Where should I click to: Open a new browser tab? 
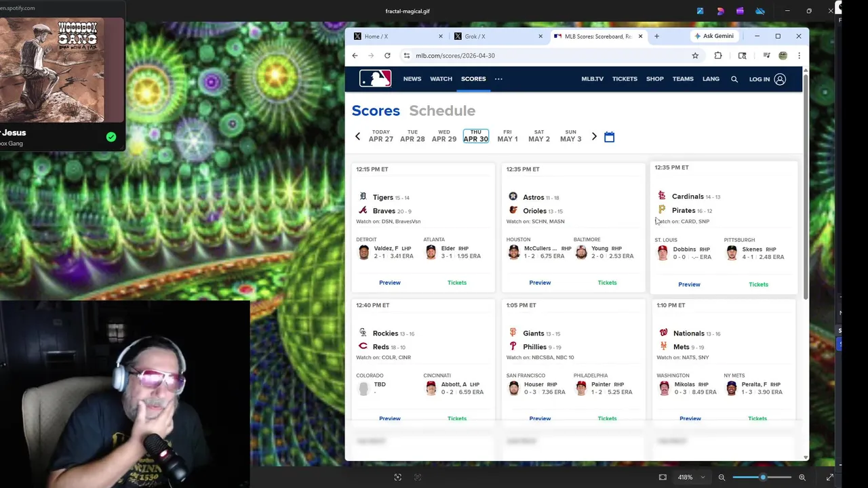pyautogui.click(x=656, y=36)
